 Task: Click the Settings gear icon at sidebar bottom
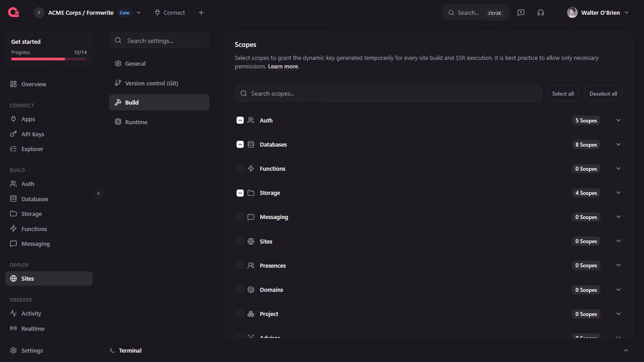[14, 350]
